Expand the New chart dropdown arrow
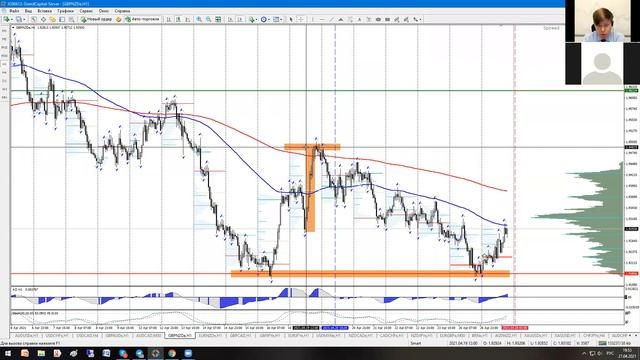Screen dimensions: 640x360 11,19
